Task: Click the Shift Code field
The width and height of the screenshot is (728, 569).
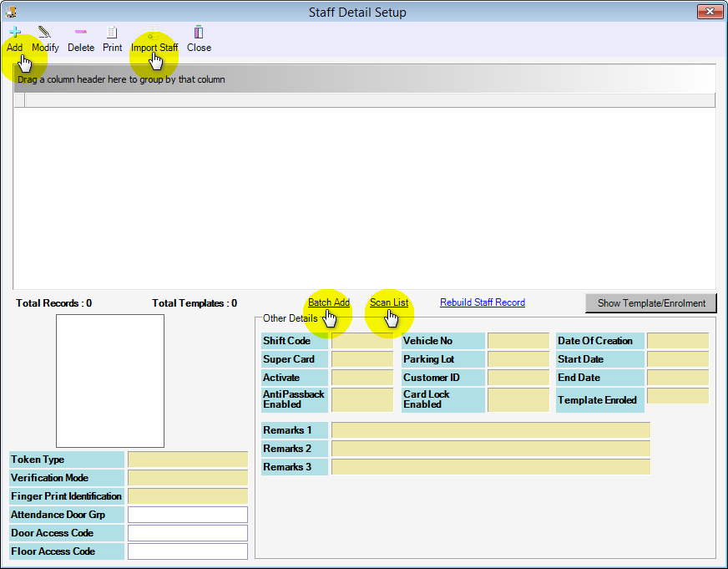Action: (x=361, y=341)
